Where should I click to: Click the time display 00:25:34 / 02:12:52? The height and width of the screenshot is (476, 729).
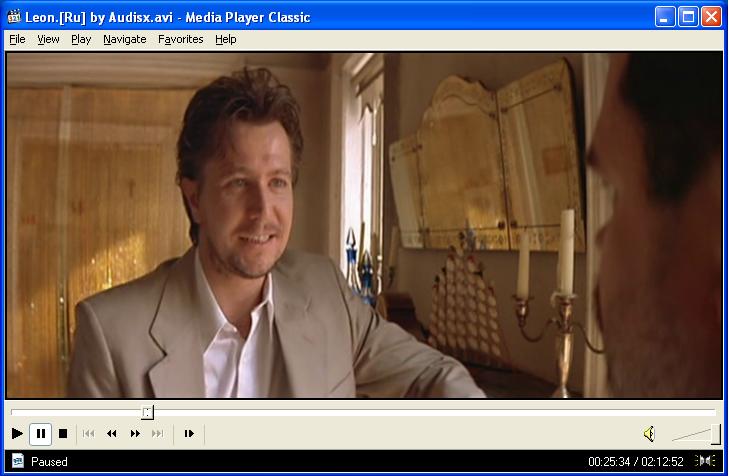[x=636, y=462]
